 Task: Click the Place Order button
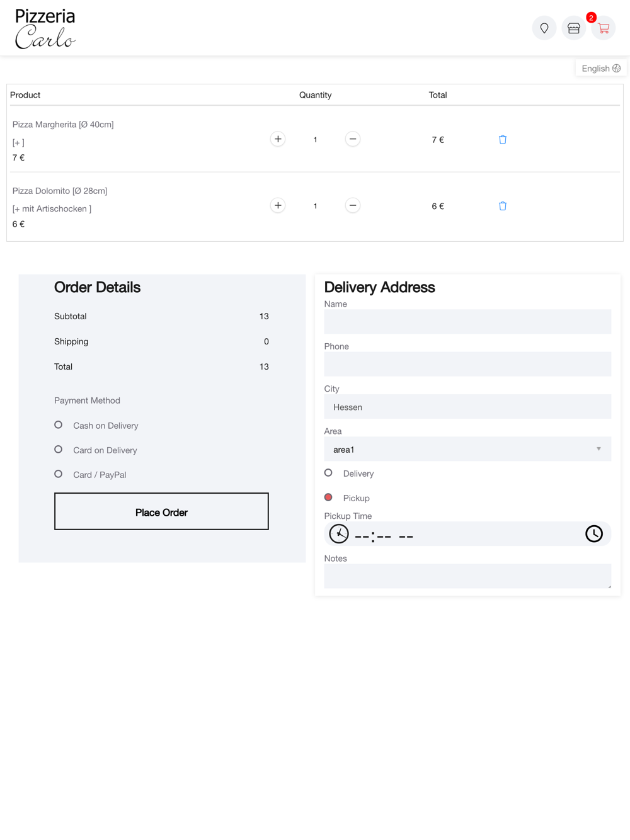161,511
